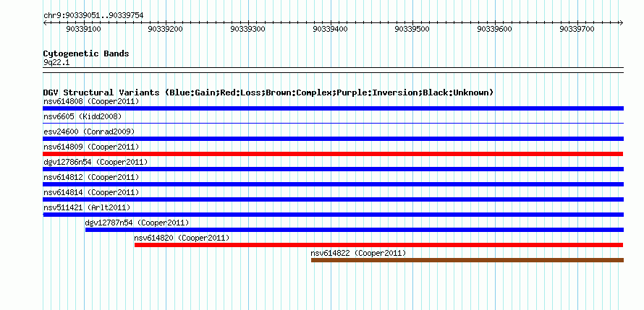Click the 90339400 ruler position
644x310 pixels.
[330, 29]
